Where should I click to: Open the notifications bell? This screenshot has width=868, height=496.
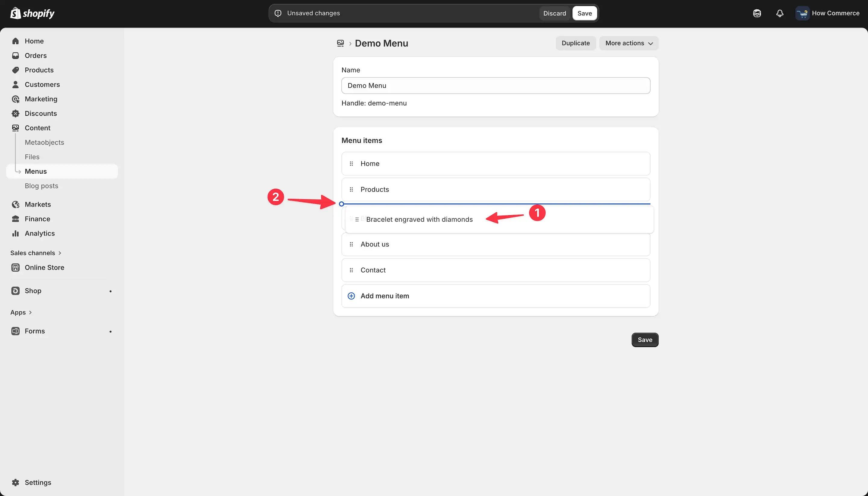tap(779, 13)
